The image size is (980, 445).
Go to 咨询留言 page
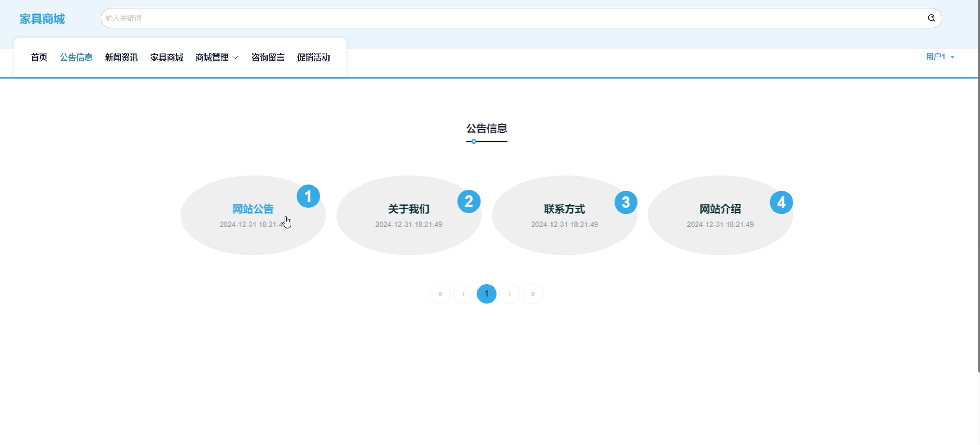[x=268, y=58]
